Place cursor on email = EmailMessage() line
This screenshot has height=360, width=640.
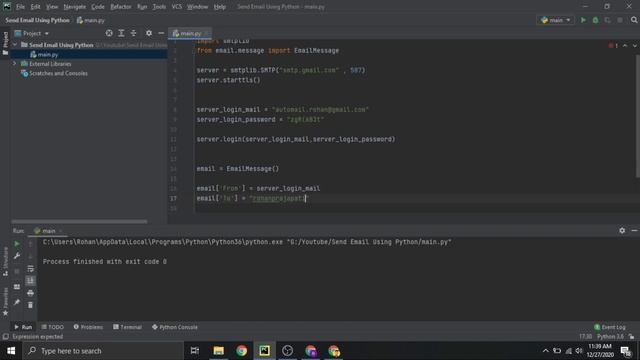coord(238,169)
